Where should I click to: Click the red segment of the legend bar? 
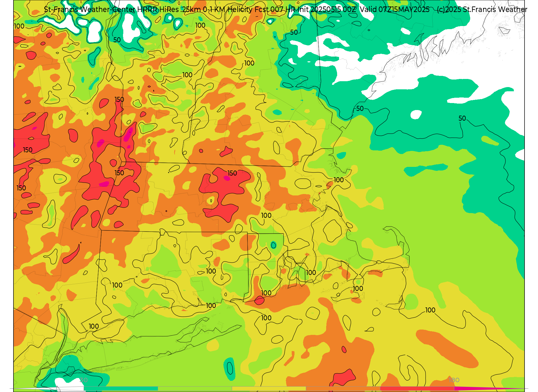[417, 388]
